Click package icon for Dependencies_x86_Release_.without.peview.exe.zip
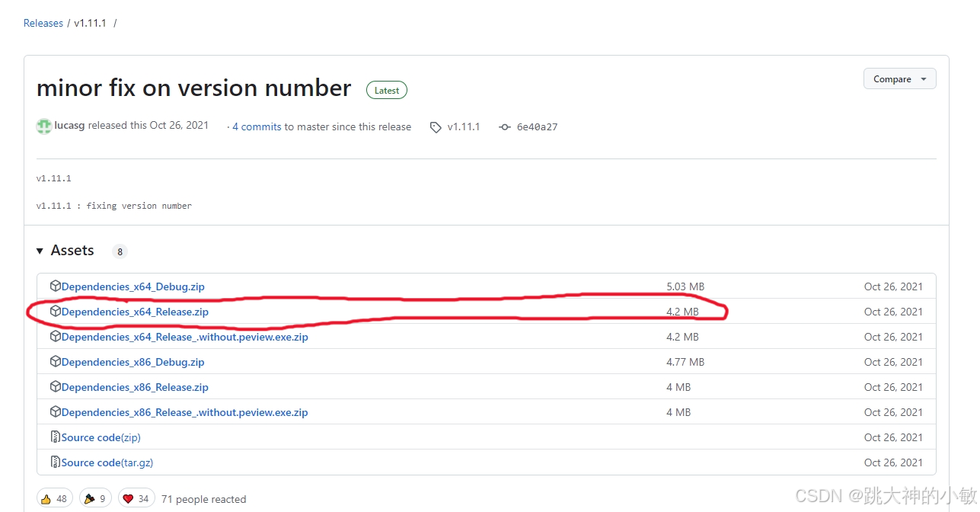This screenshot has width=980, height=512. [55, 412]
